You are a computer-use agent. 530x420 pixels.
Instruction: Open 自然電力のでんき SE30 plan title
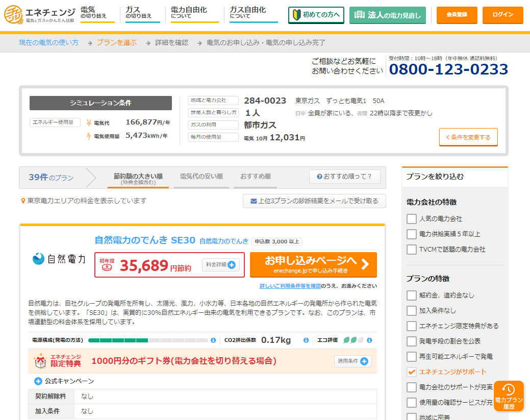pyautogui.click(x=145, y=240)
